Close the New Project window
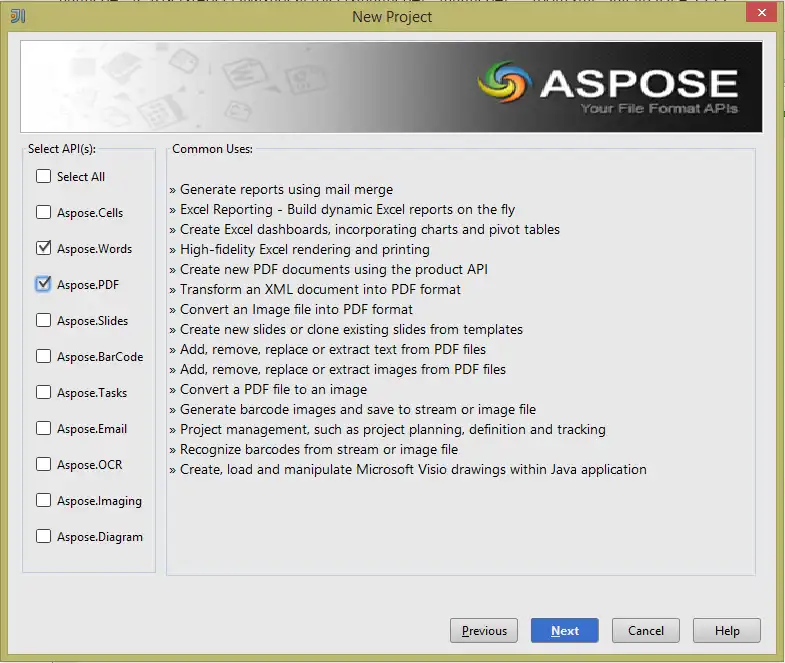This screenshot has width=785, height=663. click(761, 13)
